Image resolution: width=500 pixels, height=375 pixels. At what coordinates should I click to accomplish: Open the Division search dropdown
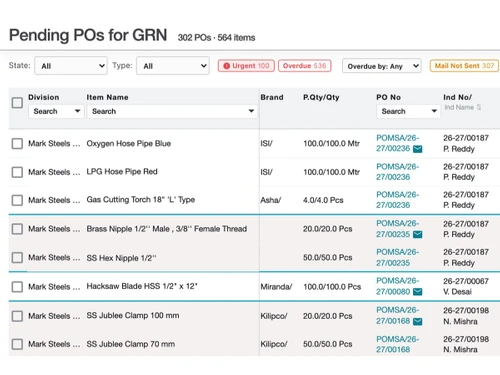[x=56, y=111]
